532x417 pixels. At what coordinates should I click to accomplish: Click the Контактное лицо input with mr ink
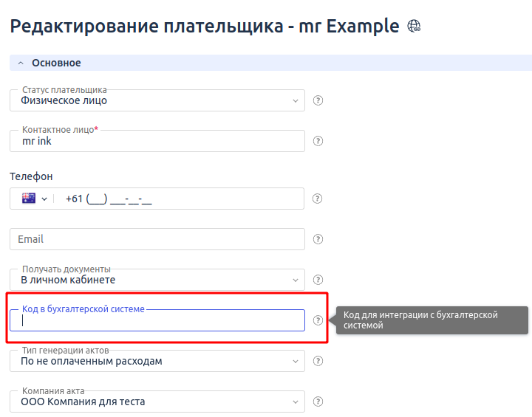coord(157,141)
